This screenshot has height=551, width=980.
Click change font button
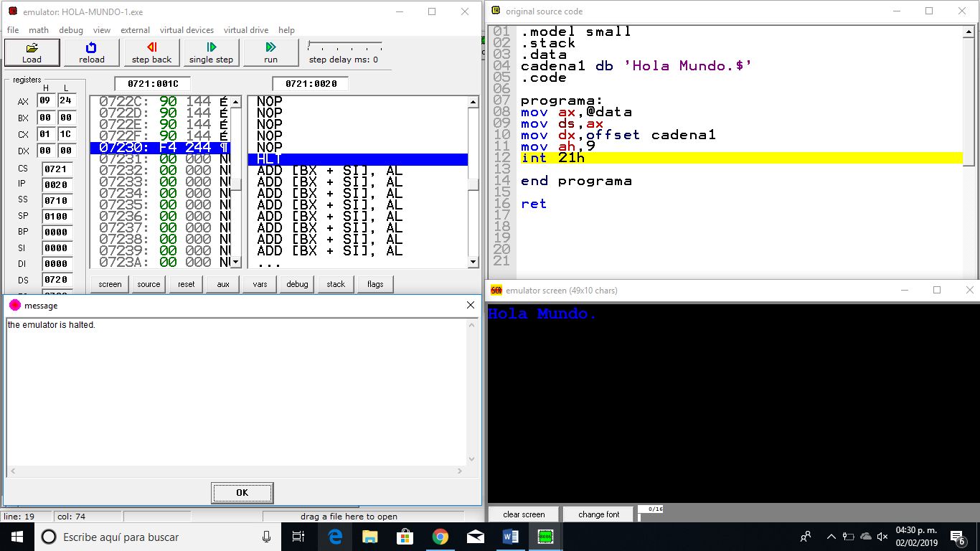pos(598,514)
